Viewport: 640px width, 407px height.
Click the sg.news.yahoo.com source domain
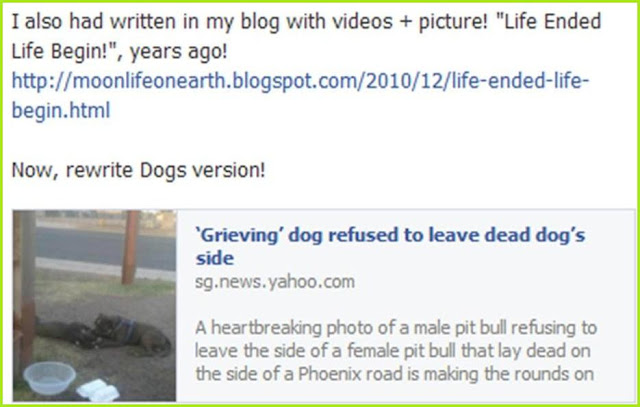(x=275, y=282)
